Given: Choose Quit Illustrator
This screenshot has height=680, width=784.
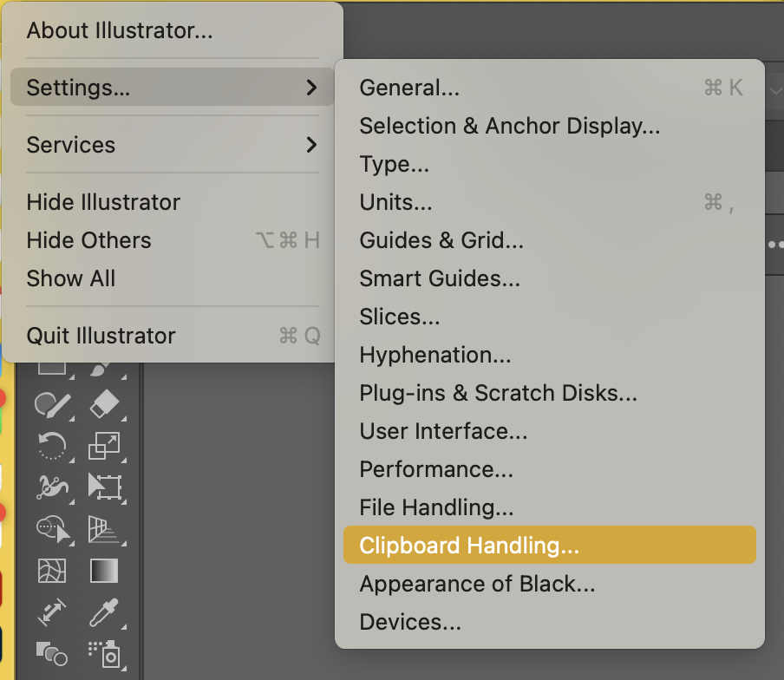Looking at the screenshot, I should point(173,336).
